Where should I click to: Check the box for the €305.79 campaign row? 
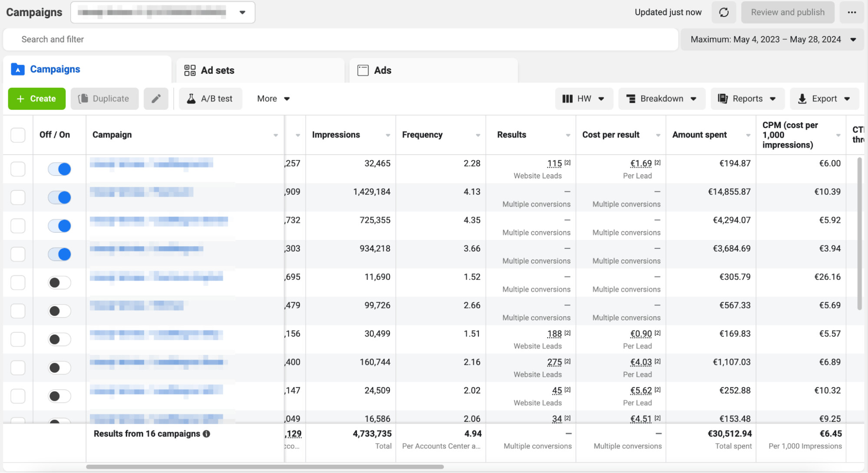(18, 282)
